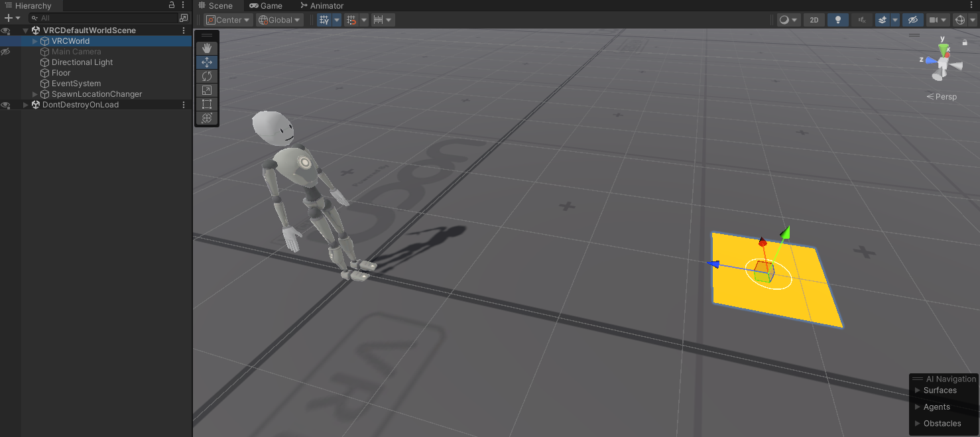The height and width of the screenshot is (437, 980).
Task: Expand the SpawnLocationChanger tree item
Action: tap(35, 94)
